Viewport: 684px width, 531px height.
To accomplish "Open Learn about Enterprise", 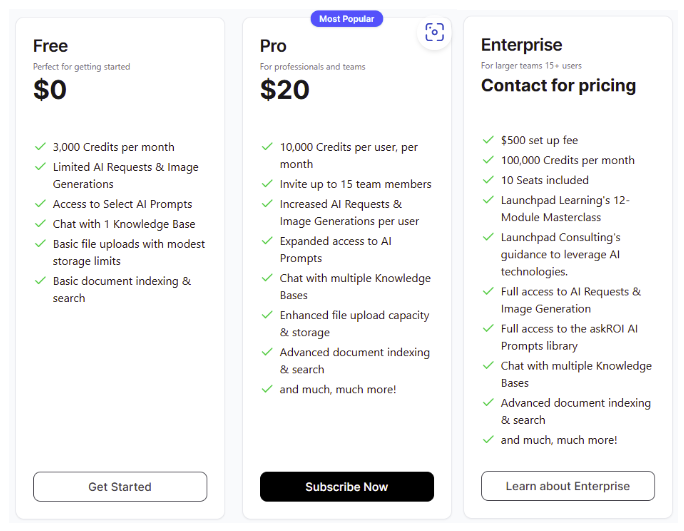I will click(568, 486).
